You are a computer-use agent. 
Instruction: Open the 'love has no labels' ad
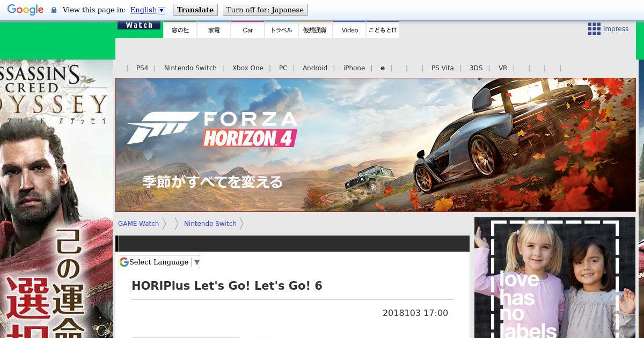(x=555, y=278)
